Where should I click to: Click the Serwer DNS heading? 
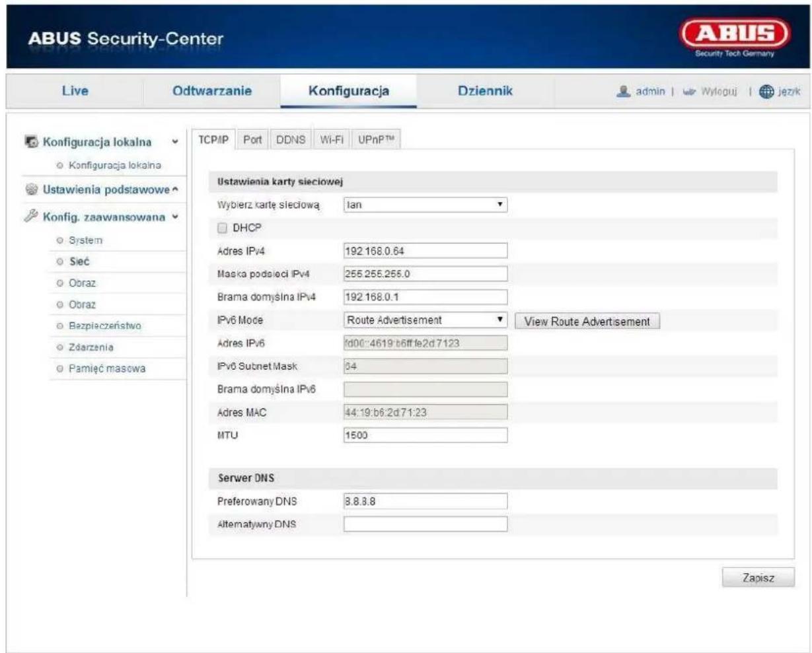[246, 478]
